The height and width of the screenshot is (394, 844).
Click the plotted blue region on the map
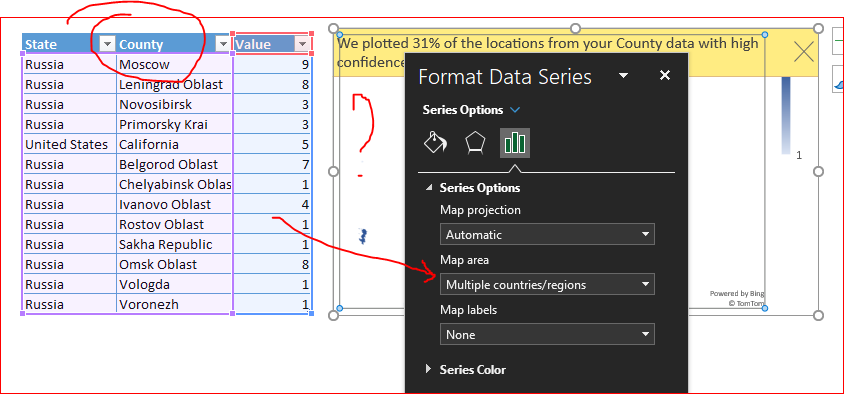click(363, 235)
